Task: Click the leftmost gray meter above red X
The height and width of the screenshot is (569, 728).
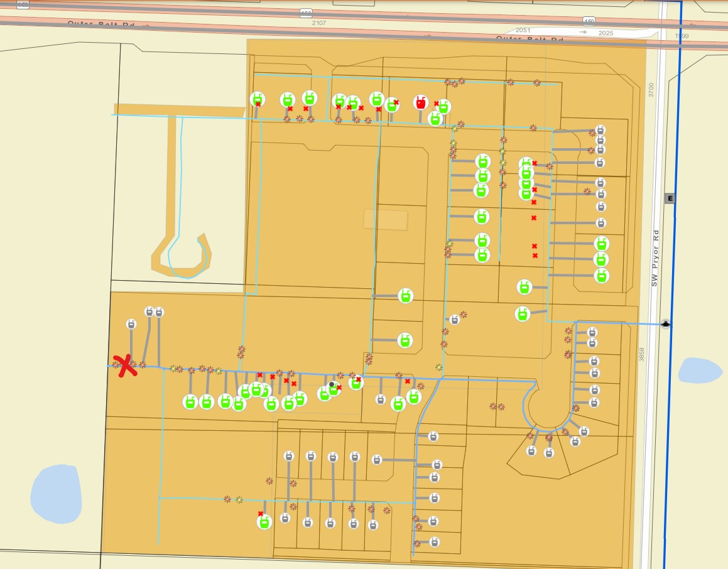Action: coord(131,324)
